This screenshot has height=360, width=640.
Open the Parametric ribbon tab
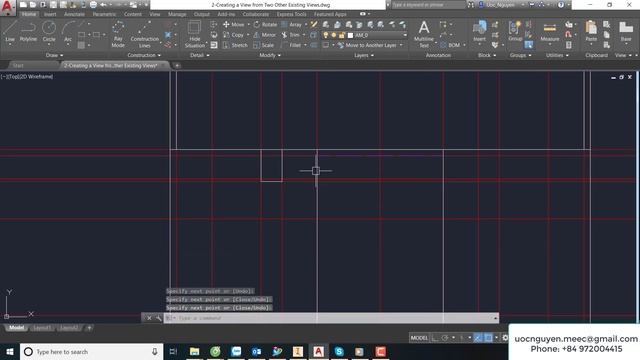coord(104,14)
